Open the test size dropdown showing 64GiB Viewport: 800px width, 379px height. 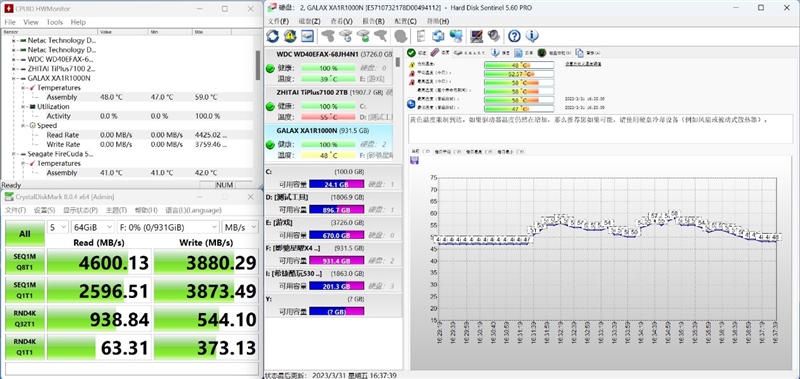point(93,227)
